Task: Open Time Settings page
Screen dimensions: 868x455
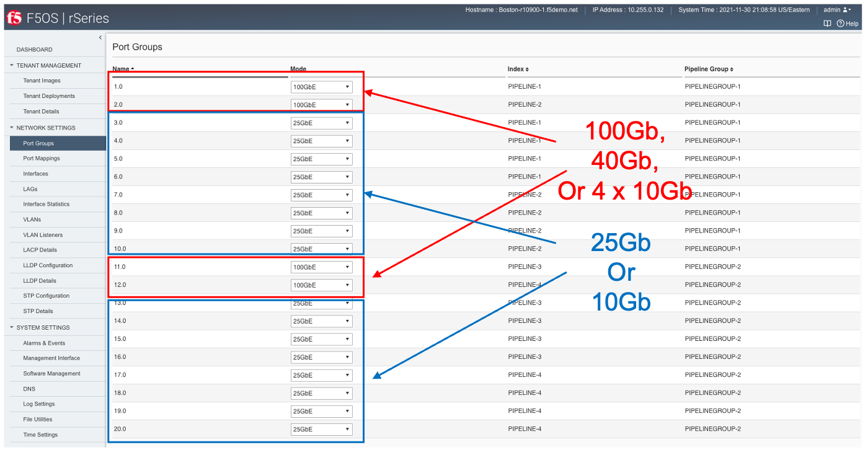Action: coord(40,435)
